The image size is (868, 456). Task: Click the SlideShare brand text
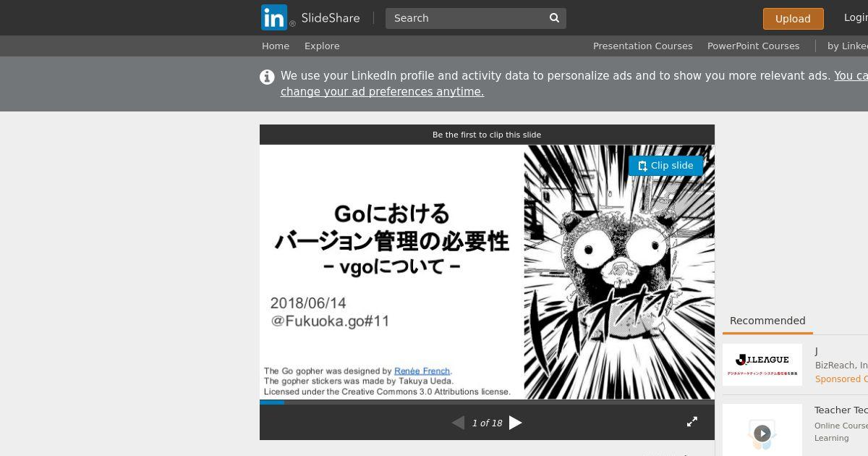tap(331, 18)
